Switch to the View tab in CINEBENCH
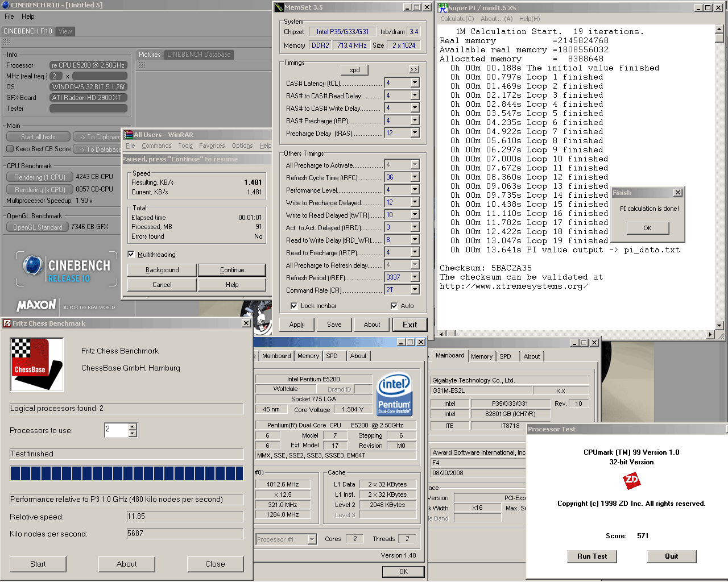This screenshot has width=728, height=582. [x=65, y=31]
